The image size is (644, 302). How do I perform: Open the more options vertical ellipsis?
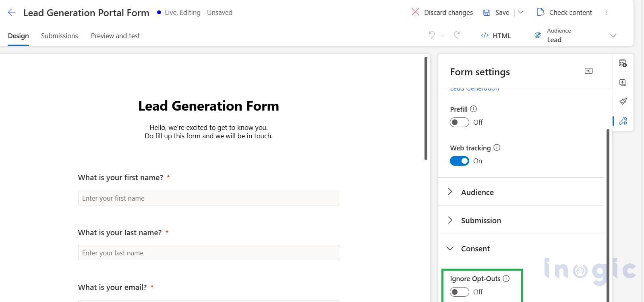click(607, 12)
